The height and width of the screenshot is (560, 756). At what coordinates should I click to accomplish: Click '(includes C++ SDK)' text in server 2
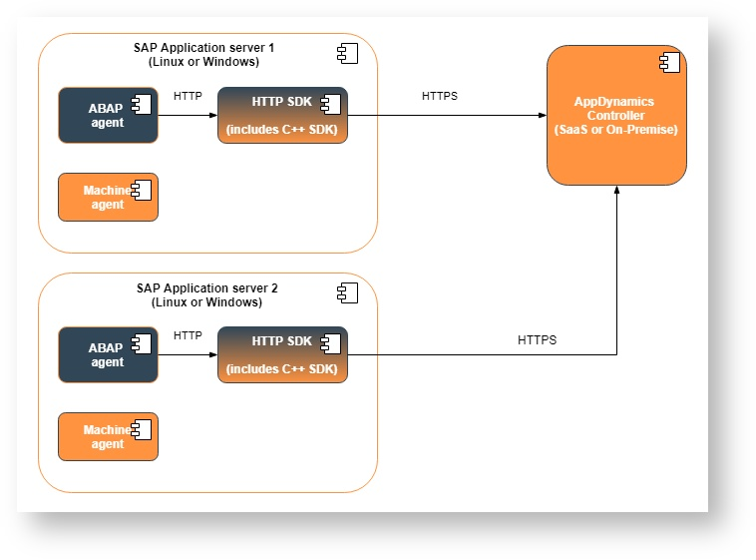(x=282, y=368)
